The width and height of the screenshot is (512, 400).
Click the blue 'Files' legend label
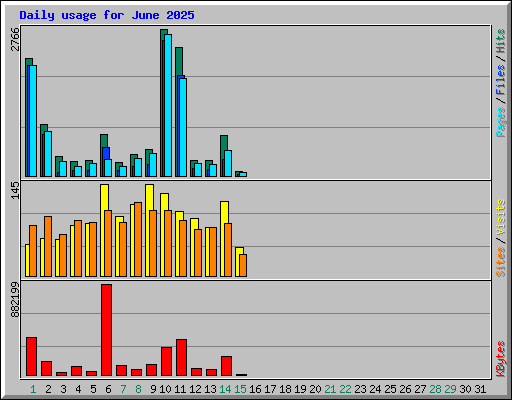[x=501, y=80]
